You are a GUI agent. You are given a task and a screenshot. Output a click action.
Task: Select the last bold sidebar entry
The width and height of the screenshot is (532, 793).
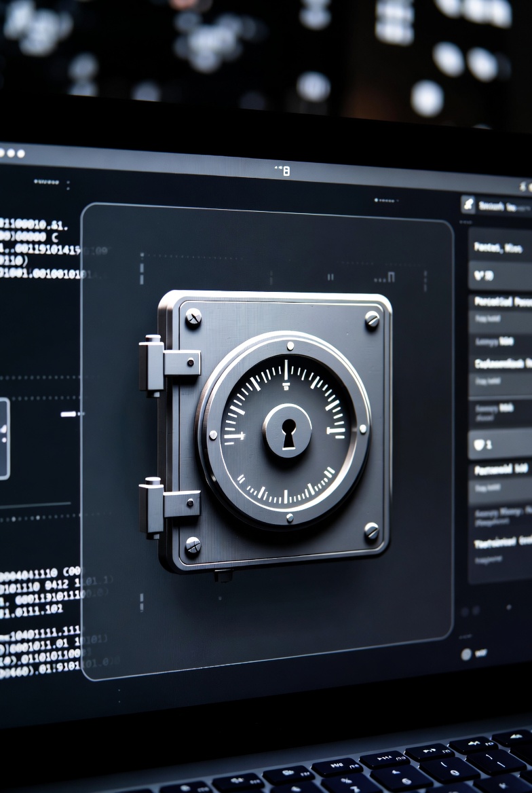tap(502, 542)
